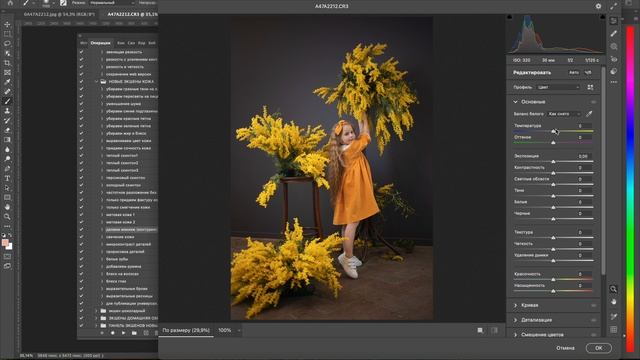Toggle visibility of the Детализация panel edits
Image resolution: width=640 pixels, height=360 pixels.
[x=593, y=320]
